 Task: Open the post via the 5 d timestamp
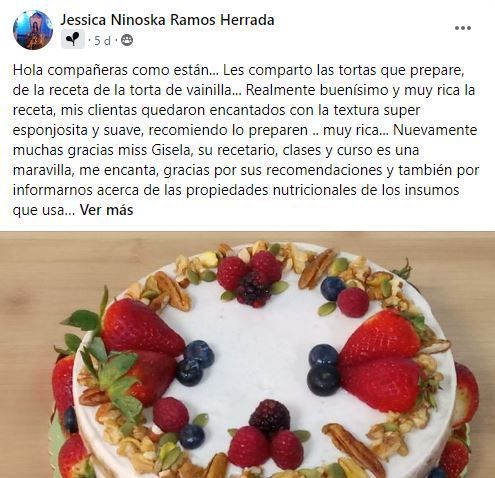(102, 41)
